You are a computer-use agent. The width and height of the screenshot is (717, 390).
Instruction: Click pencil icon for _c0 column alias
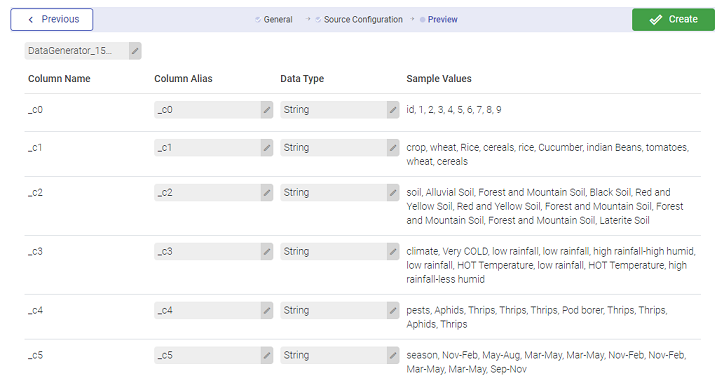pyautogui.click(x=267, y=110)
